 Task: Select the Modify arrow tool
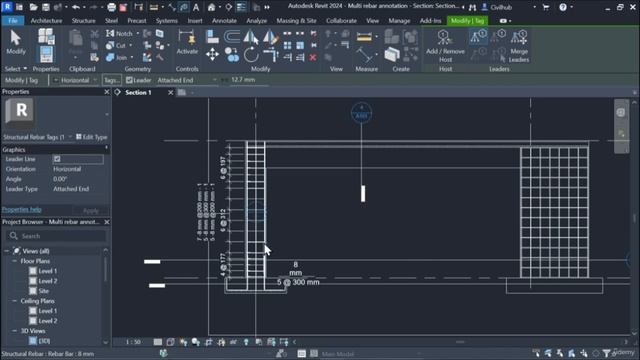(16, 42)
